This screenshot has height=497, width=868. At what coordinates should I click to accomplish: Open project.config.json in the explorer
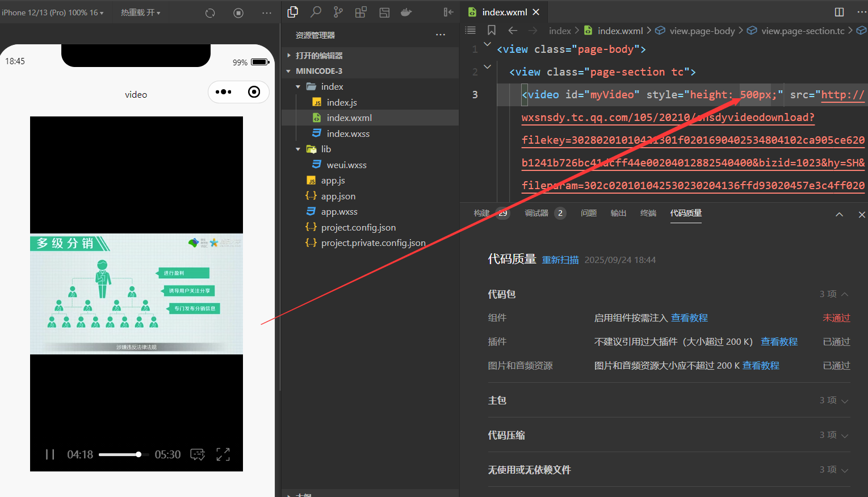[370, 227]
